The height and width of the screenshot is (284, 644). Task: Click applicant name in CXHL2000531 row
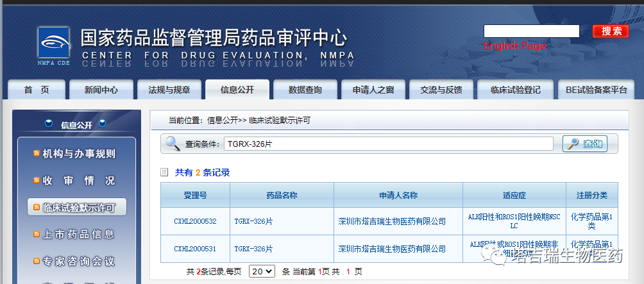pos(392,249)
